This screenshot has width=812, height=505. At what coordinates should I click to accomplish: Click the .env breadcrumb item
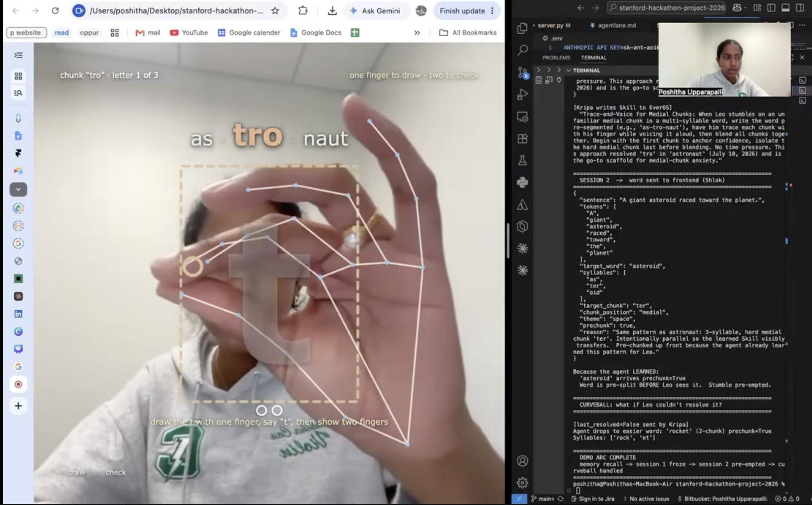pyautogui.click(x=553, y=38)
